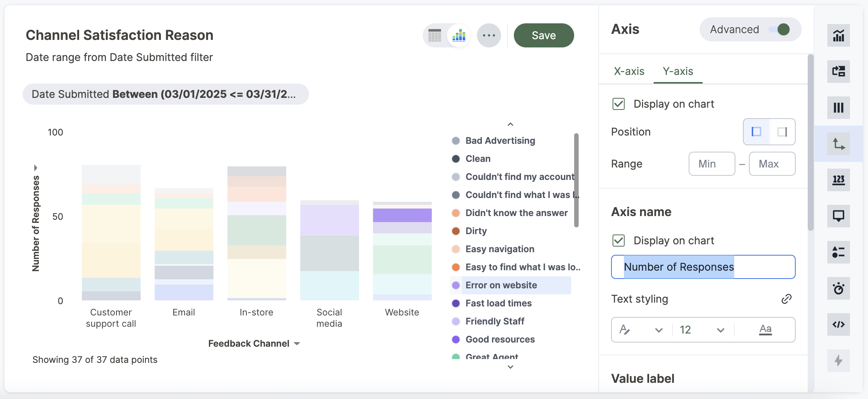Click the Error on website legend swatch

[456, 285]
